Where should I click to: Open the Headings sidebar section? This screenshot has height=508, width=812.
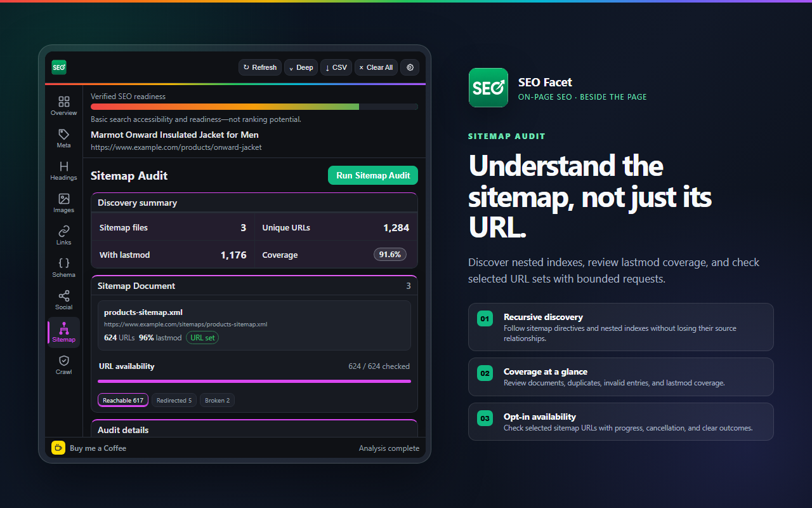click(x=63, y=171)
